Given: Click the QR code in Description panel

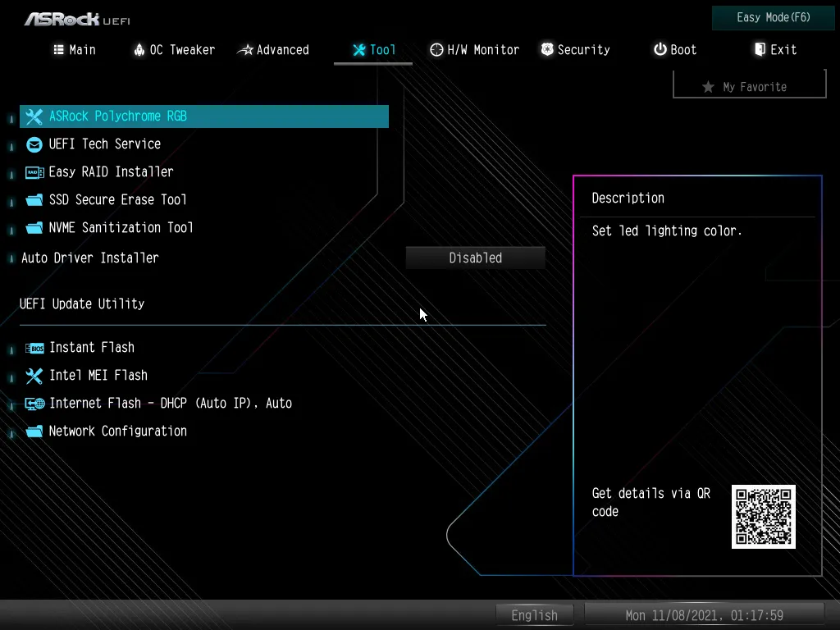Looking at the screenshot, I should 764,517.
